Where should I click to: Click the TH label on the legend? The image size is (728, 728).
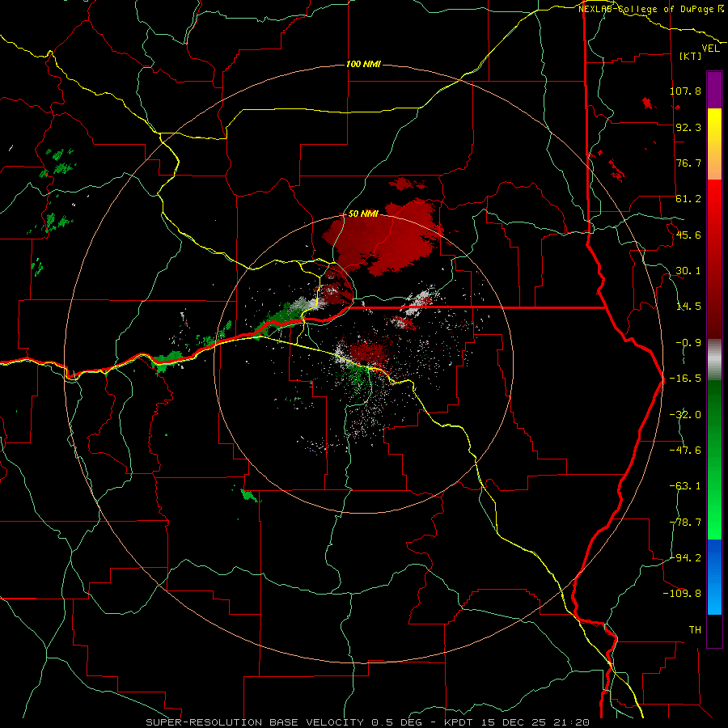click(695, 630)
